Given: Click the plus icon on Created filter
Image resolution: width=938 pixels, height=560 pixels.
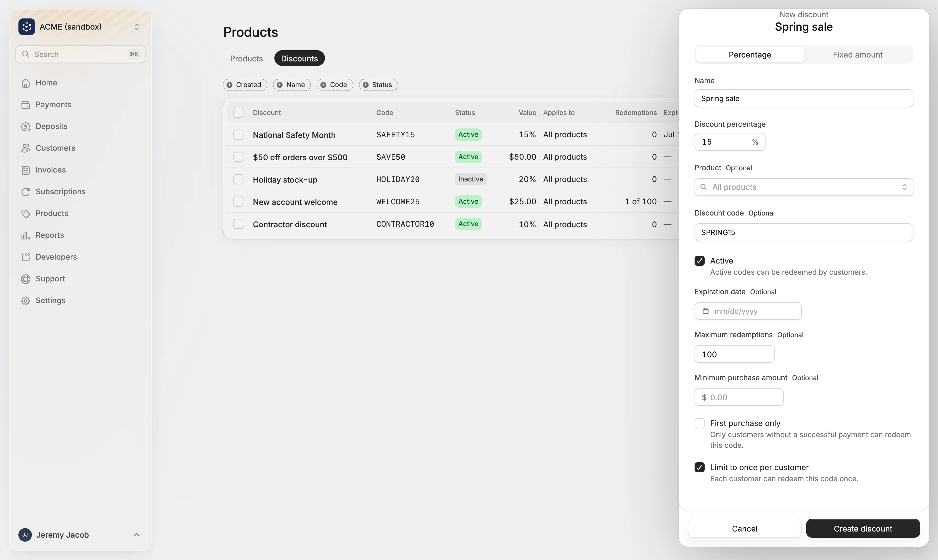Looking at the screenshot, I should 229,85.
